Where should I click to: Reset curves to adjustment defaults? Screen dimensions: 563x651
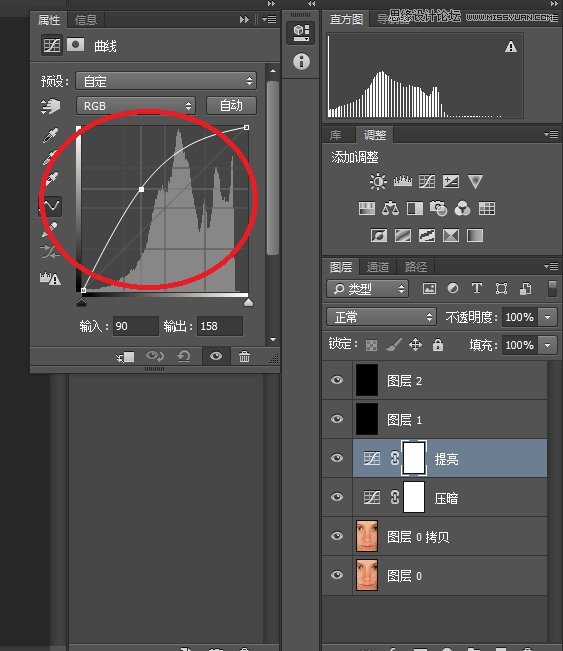[x=184, y=356]
